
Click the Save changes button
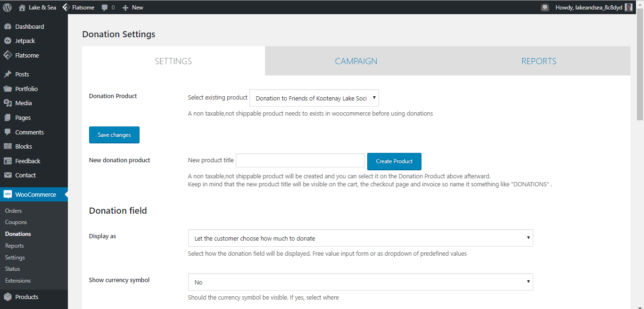(x=114, y=135)
